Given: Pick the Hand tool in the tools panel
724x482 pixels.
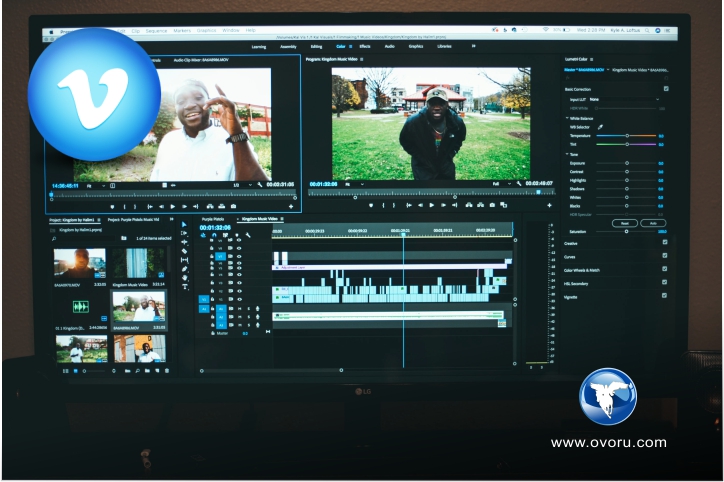Looking at the screenshot, I should [184, 277].
